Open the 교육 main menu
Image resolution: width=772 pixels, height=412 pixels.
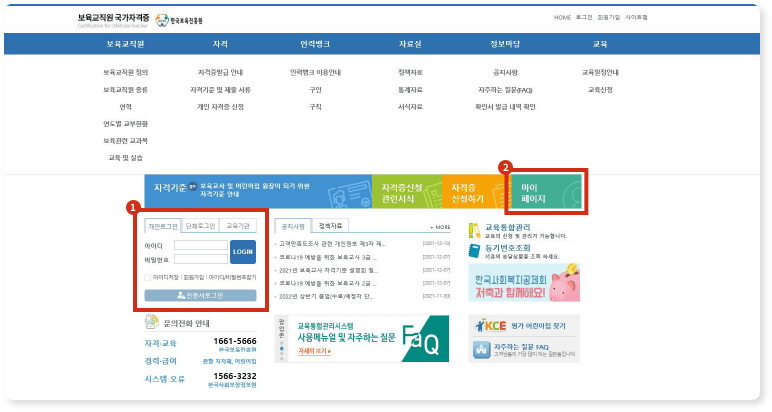pos(600,44)
